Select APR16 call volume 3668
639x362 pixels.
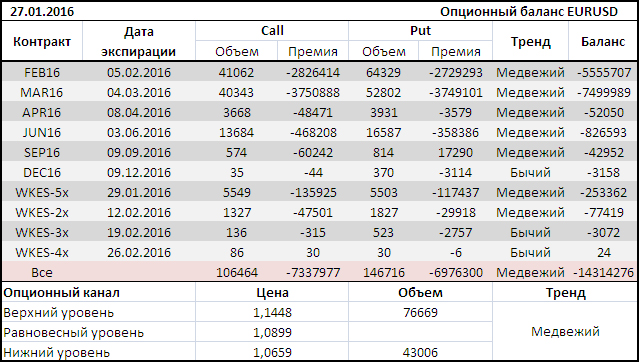236,113
